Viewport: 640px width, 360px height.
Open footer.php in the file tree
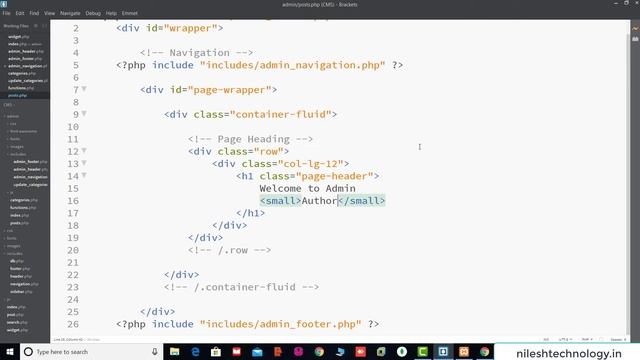pos(20,269)
